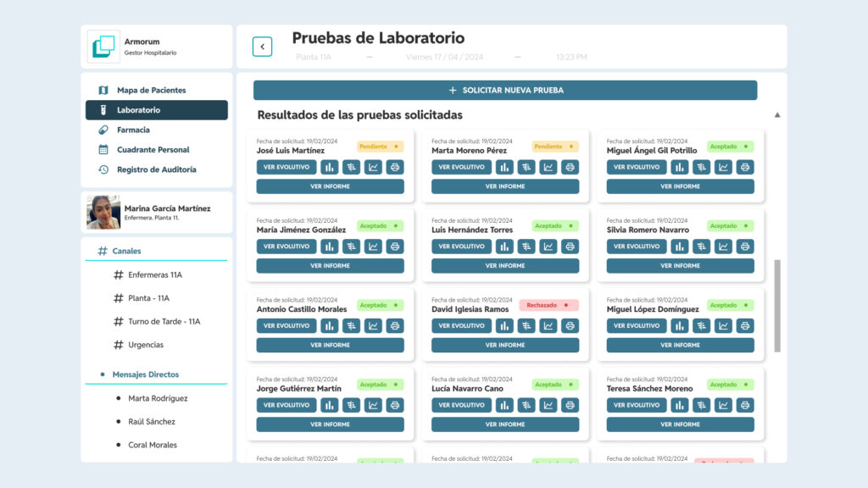The height and width of the screenshot is (488, 868).
Task: Print María Jiménez González's results
Action: [x=395, y=247]
